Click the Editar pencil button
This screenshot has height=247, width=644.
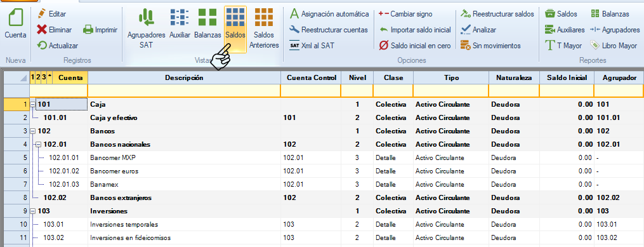pos(51,14)
